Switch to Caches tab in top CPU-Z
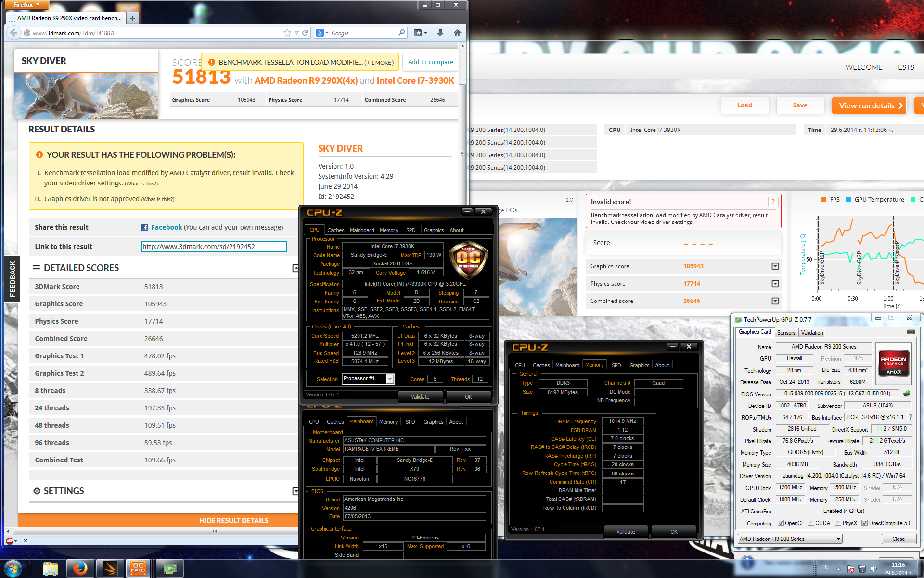The image size is (924, 578). click(x=335, y=230)
